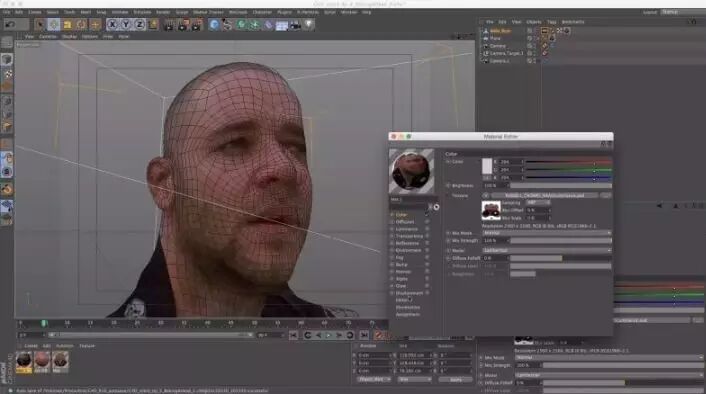Click the Render View clapperboard icon

tap(168, 24)
